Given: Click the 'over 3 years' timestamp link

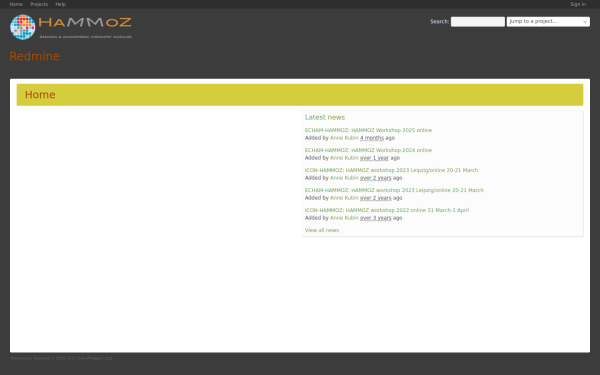Looking at the screenshot, I should pos(375,218).
